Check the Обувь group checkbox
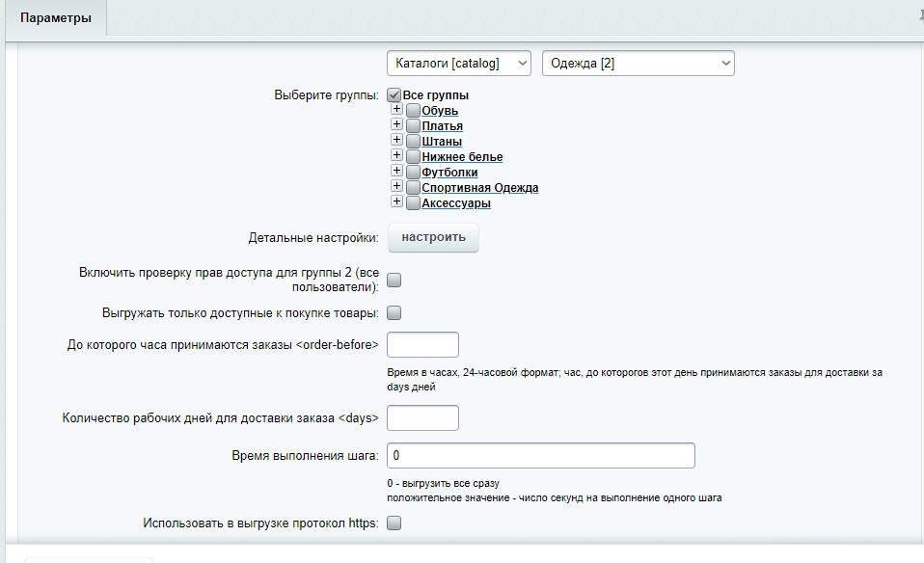Viewport: 924px width, 563px height. (413, 111)
